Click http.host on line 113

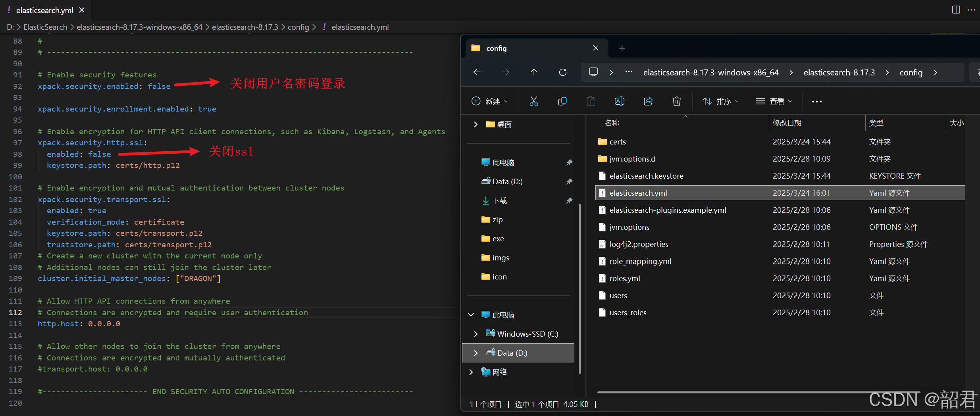[x=58, y=324]
